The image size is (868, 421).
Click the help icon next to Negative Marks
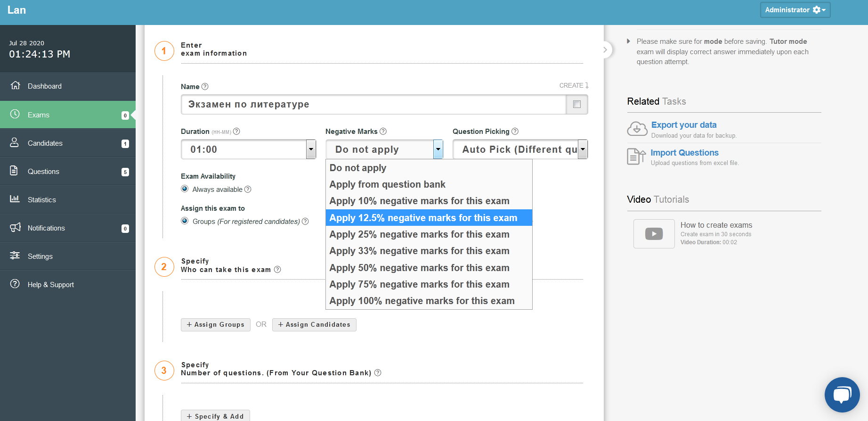[383, 132]
